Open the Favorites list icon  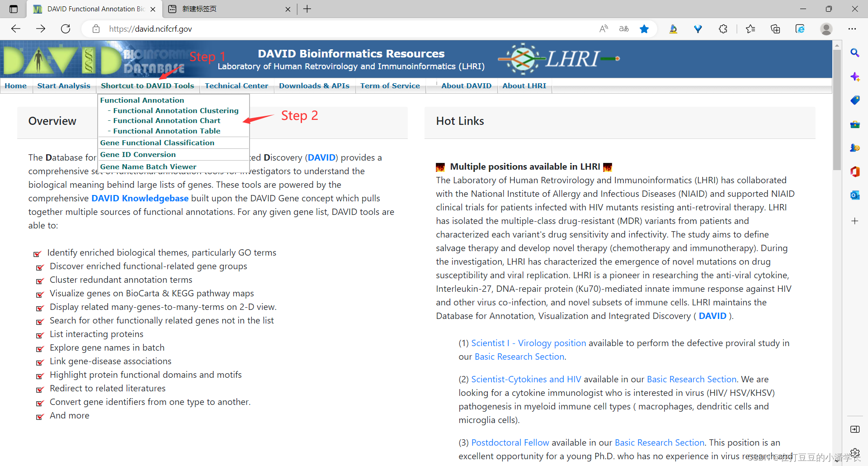click(750, 29)
